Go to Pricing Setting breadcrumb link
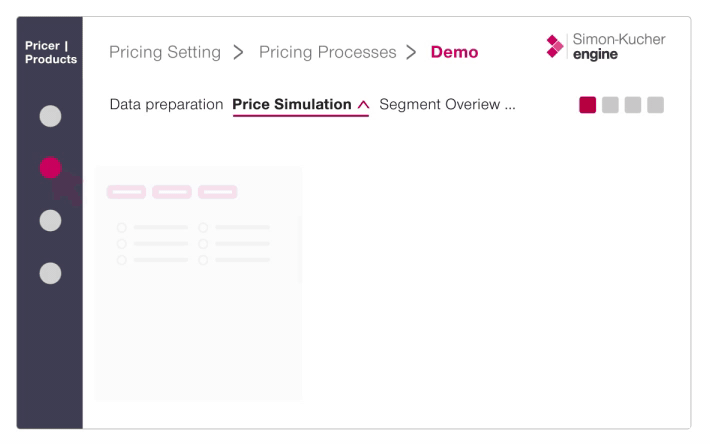710x444 pixels. (163, 52)
